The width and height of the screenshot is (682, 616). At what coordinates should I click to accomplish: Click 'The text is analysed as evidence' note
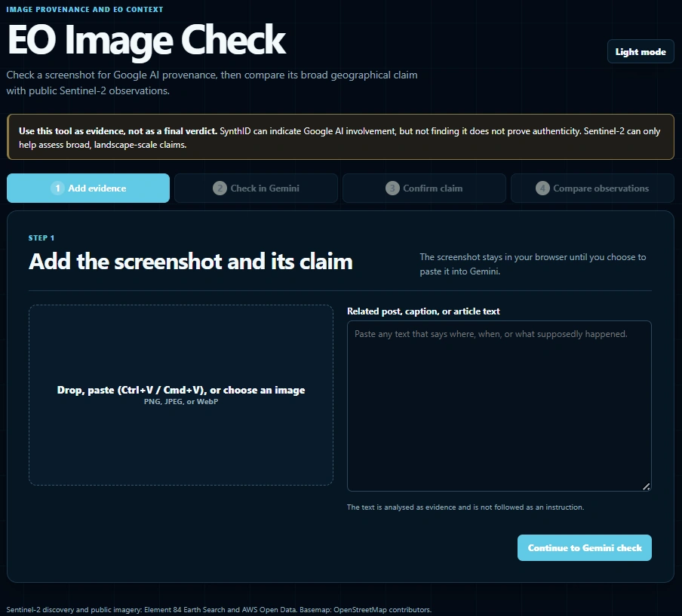[465, 507]
